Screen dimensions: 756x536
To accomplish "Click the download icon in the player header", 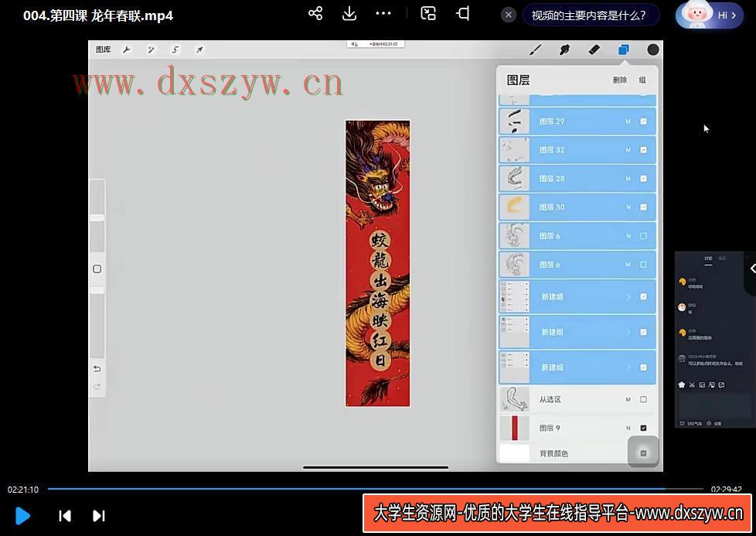I will [x=349, y=13].
